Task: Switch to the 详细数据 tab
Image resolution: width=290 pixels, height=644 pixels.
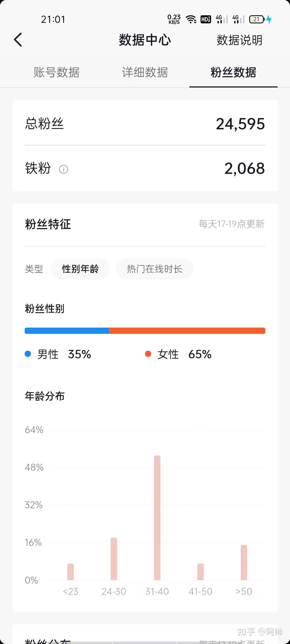Action: point(145,72)
